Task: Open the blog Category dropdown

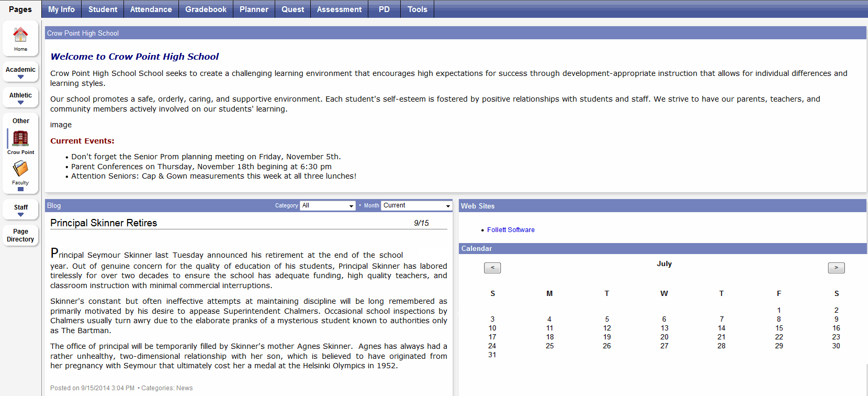Action: tap(328, 206)
